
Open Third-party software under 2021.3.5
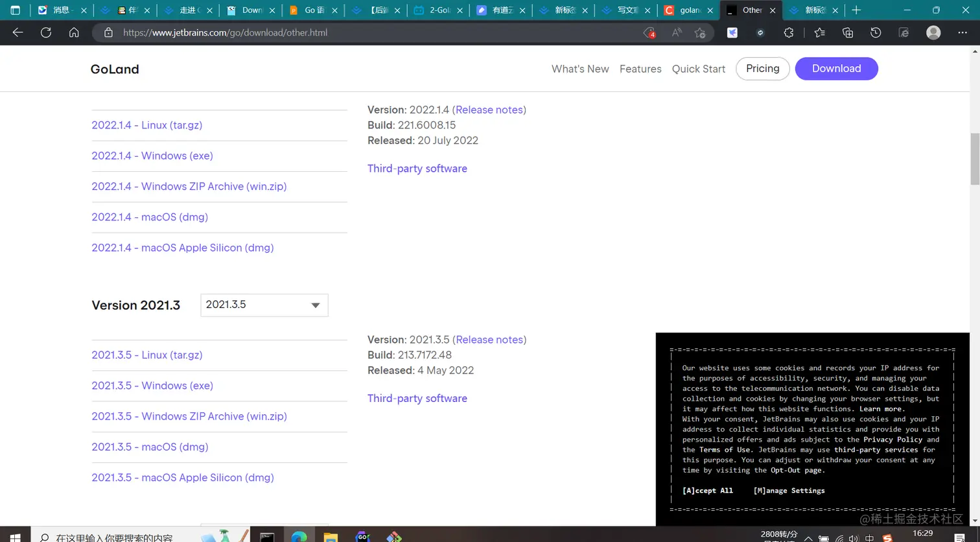coord(417,399)
